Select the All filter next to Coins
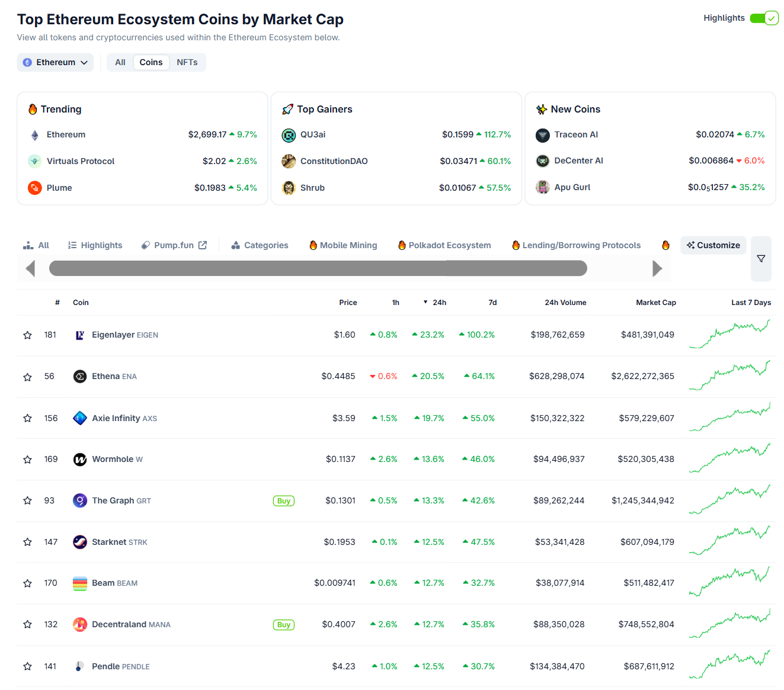Viewport: 784px width, 690px height. tap(120, 62)
